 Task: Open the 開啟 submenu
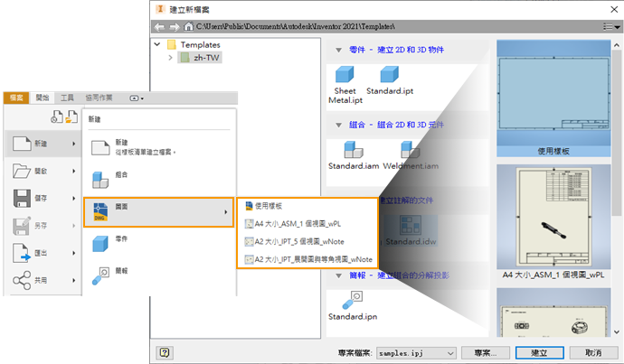(x=43, y=171)
